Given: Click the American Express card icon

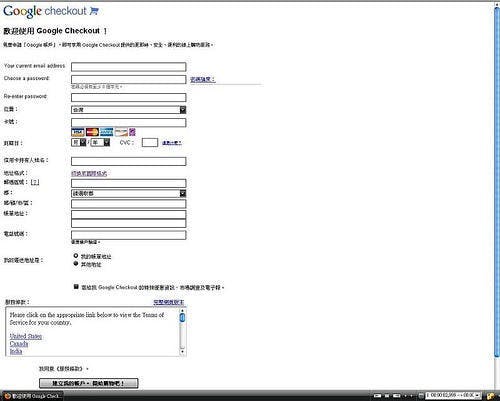Looking at the screenshot, I should pyautogui.click(x=107, y=132).
